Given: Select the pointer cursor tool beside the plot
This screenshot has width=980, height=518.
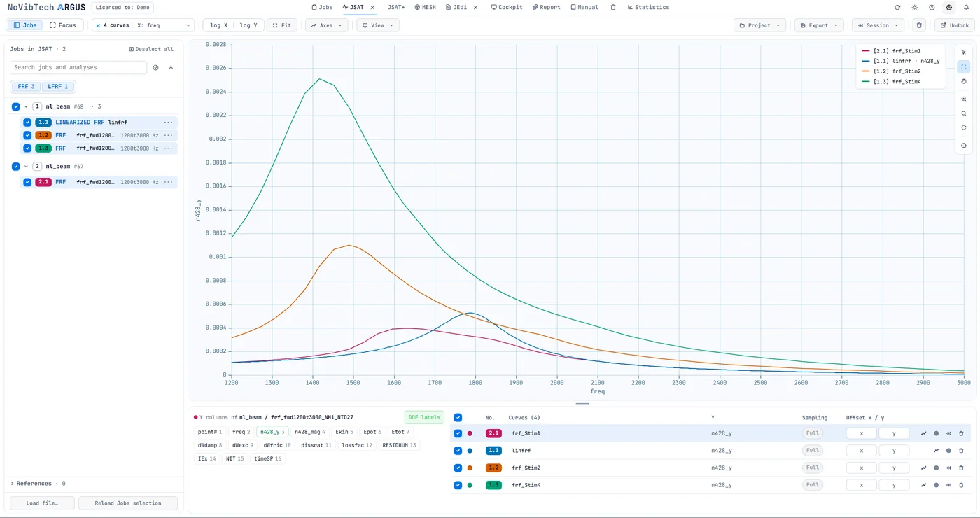Looking at the screenshot, I should click(964, 52).
